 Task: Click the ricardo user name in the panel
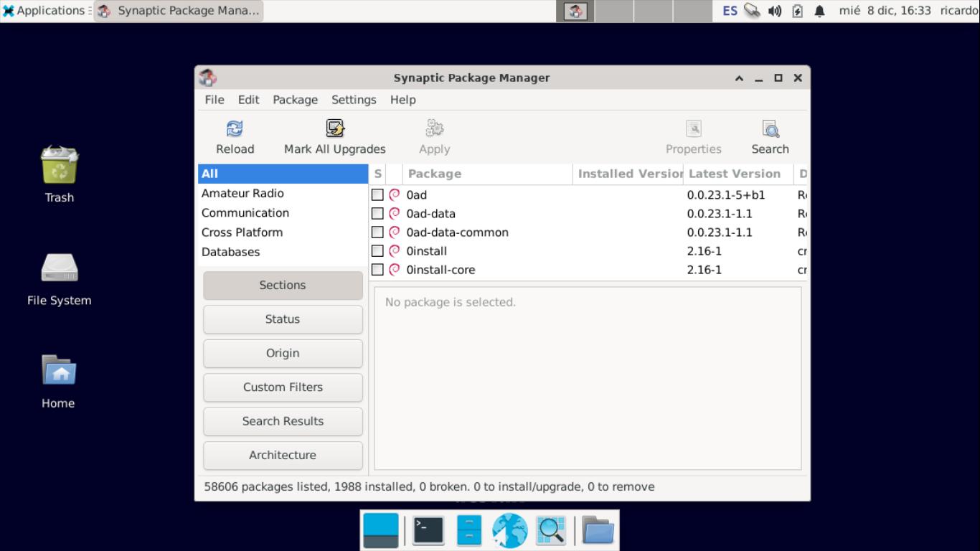[959, 11]
